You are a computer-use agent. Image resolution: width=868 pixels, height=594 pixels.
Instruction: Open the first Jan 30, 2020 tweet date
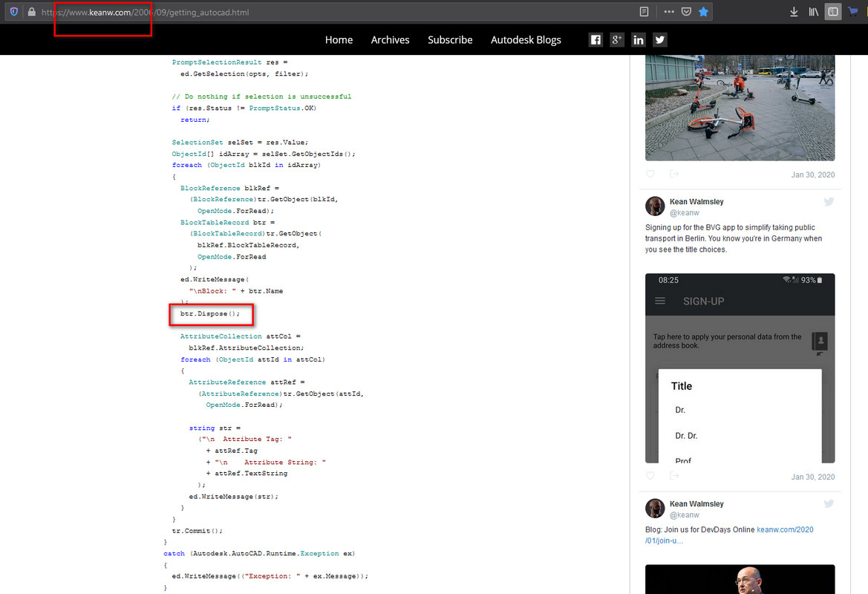[812, 174]
